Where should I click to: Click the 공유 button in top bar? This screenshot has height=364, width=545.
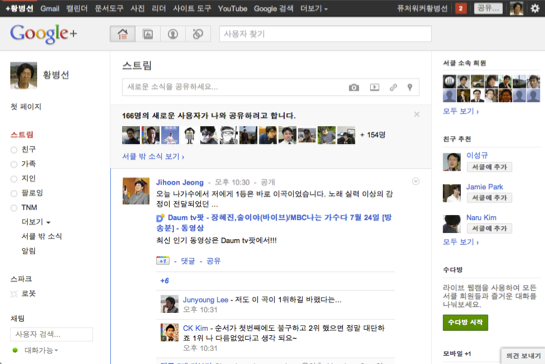coord(488,8)
